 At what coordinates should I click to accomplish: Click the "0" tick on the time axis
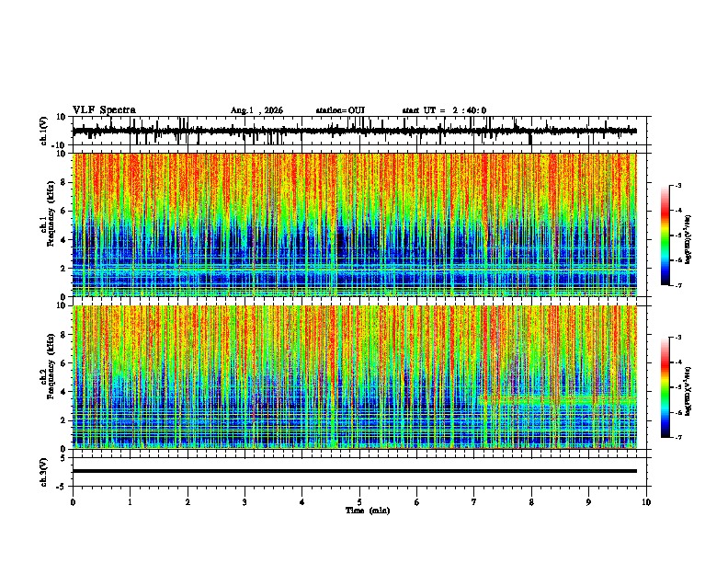point(73,502)
